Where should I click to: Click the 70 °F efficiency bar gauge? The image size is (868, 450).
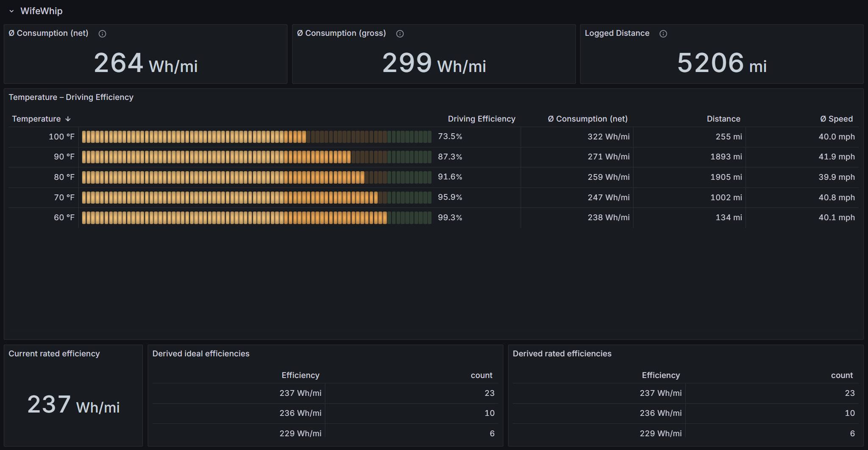tap(256, 197)
